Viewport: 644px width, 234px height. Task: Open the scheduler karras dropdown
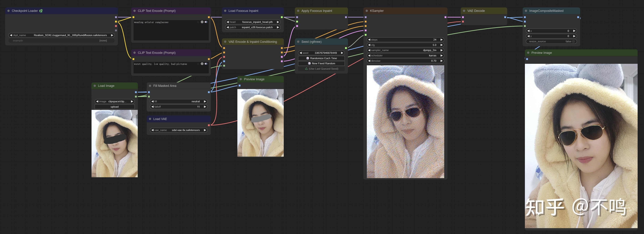(405, 55)
